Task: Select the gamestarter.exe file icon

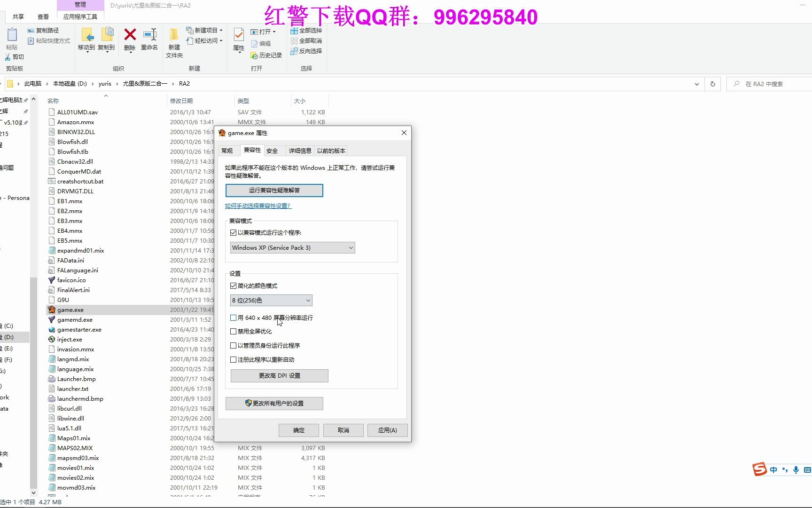Action: [52, 330]
